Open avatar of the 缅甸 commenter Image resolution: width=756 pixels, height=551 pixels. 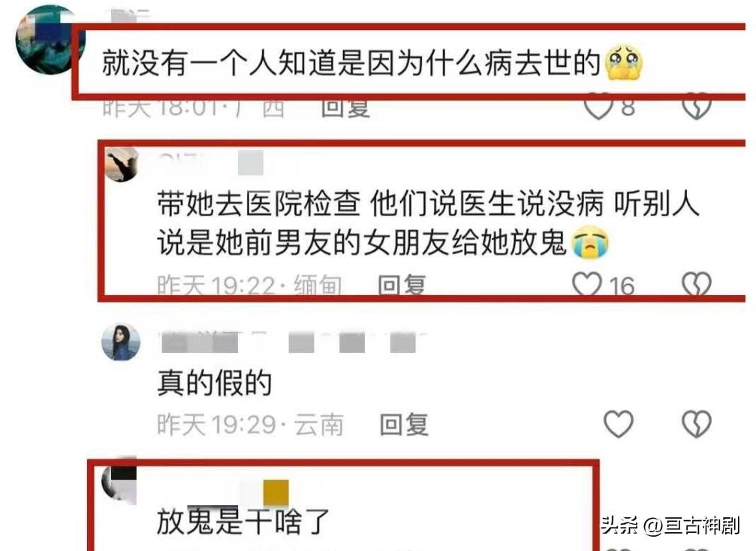coord(122,165)
